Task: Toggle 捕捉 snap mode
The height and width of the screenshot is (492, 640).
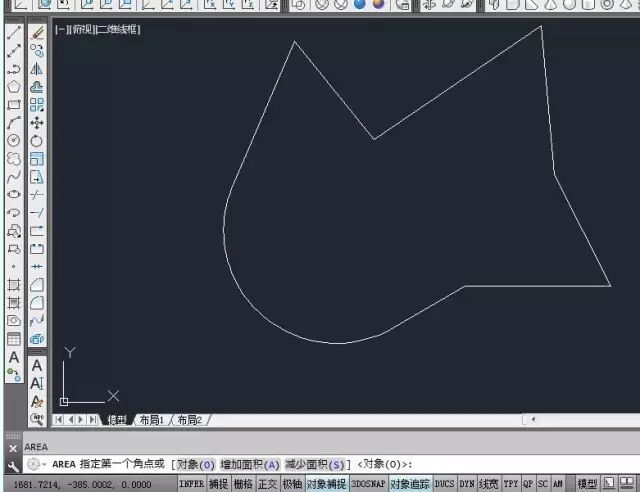Action: 219,484
